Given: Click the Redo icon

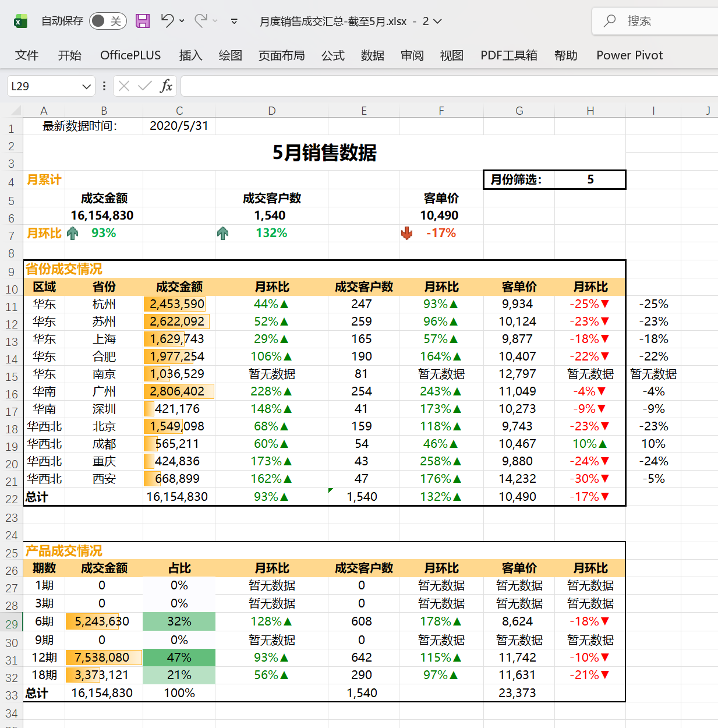Looking at the screenshot, I should click(x=202, y=20).
